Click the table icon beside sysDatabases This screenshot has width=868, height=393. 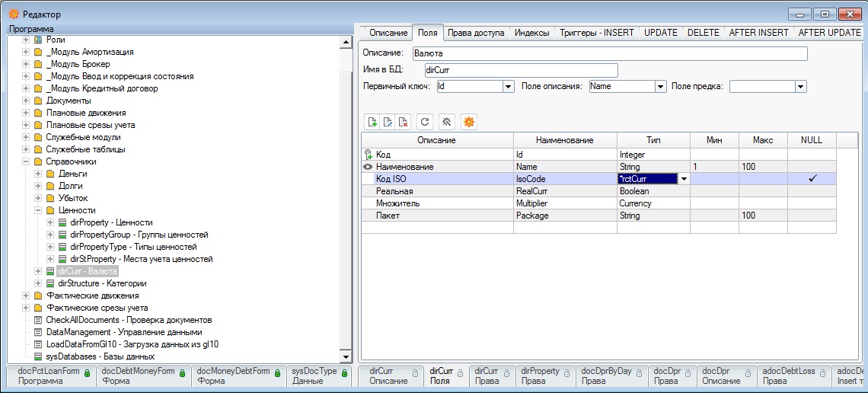pyautogui.click(x=38, y=356)
